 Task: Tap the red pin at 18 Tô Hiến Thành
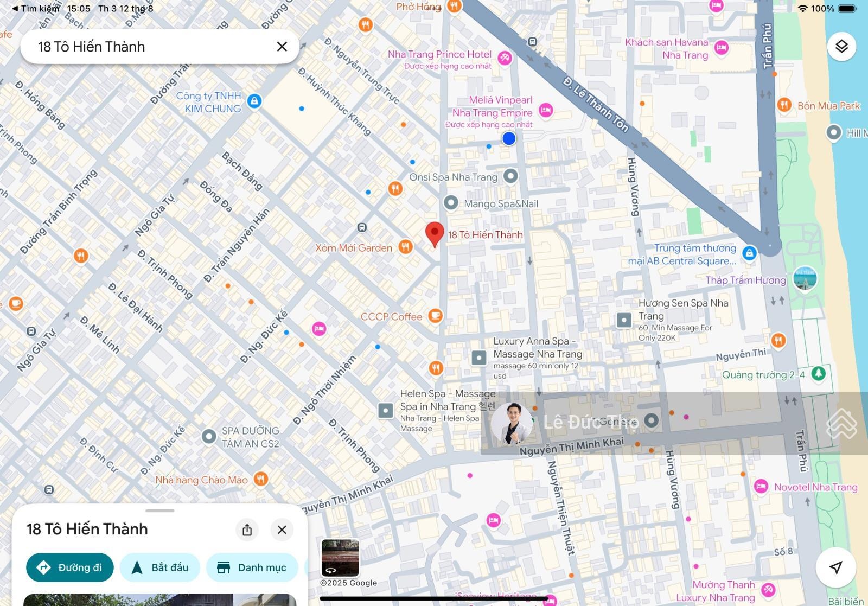click(435, 234)
